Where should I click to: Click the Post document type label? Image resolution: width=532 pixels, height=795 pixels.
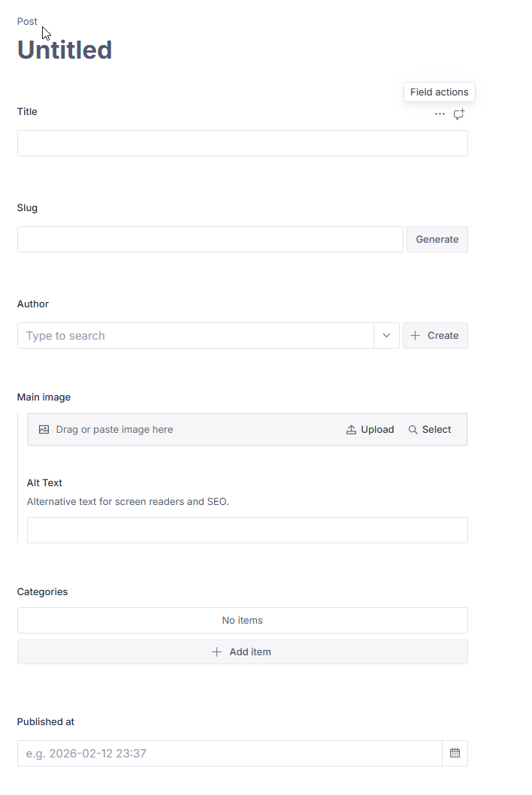pyautogui.click(x=27, y=22)
